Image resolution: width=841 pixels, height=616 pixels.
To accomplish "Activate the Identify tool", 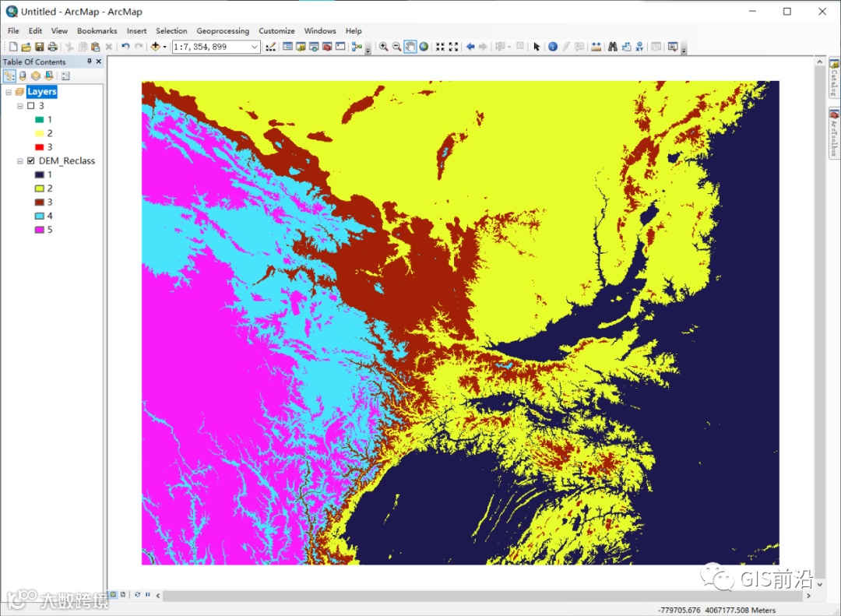I will pyautogui.click(x=552, y=47).
